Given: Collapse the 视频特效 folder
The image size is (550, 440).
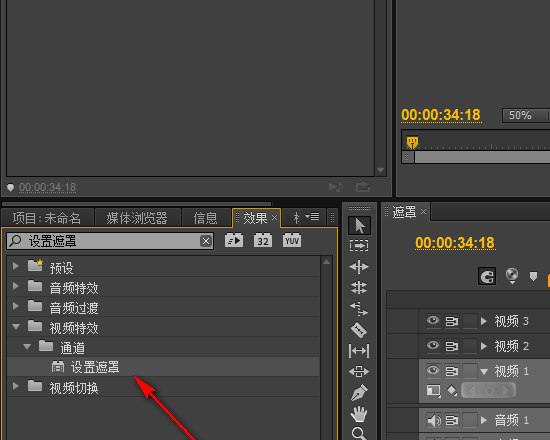Looking at the screenshot, I should tap(16, 327).
